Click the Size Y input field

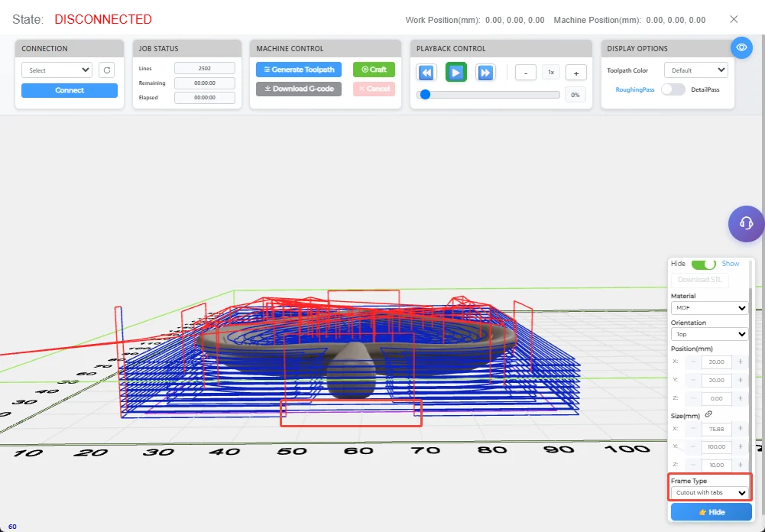(x=717, y=446)
